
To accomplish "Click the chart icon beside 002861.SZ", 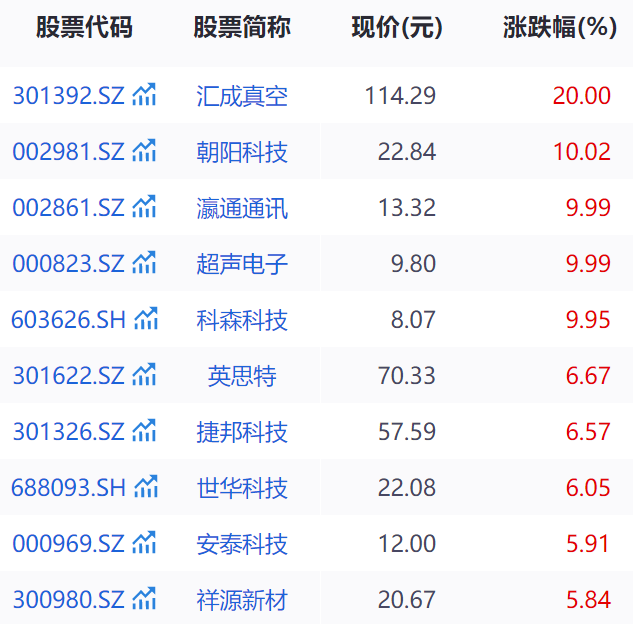I will point(145,208).
